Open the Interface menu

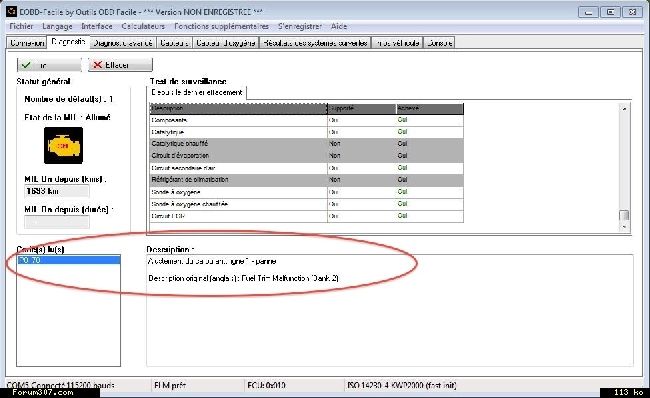click(x=97, y=26)
